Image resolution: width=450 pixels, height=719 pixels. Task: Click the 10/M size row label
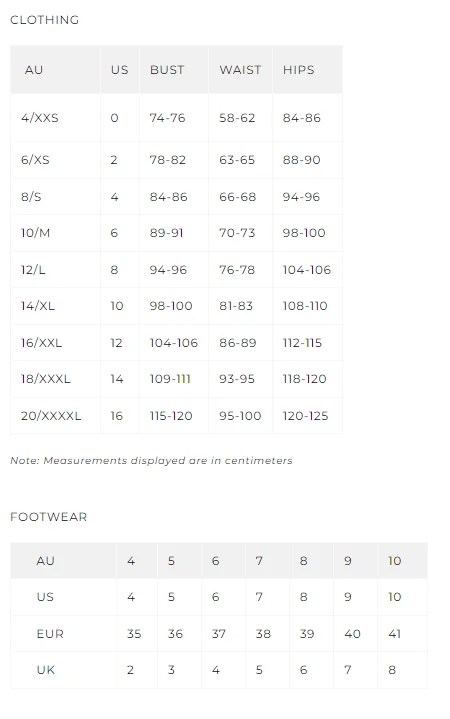click(35, 233)
